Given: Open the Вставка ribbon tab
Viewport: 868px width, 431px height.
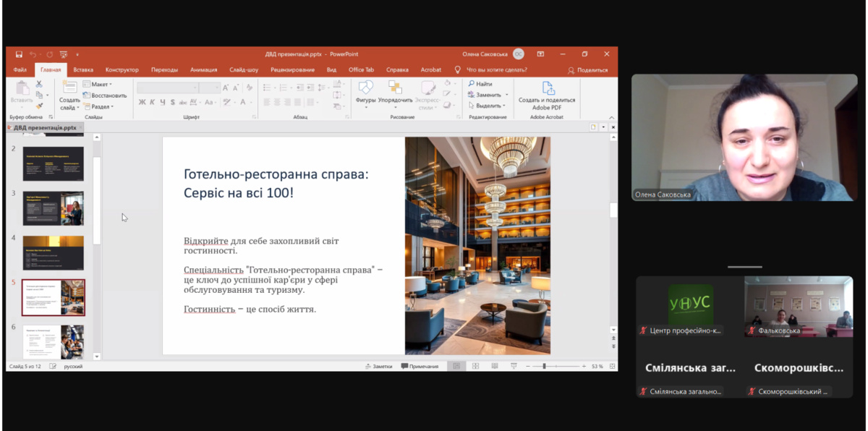Looking at the screenshot, I should (x=83, y=70).
